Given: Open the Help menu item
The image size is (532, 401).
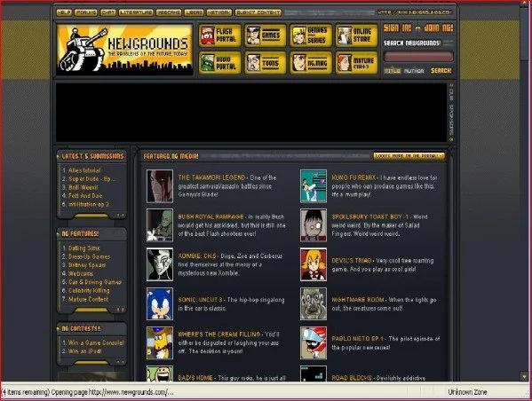Looking at the screenshot, I should tap(64, 12).
